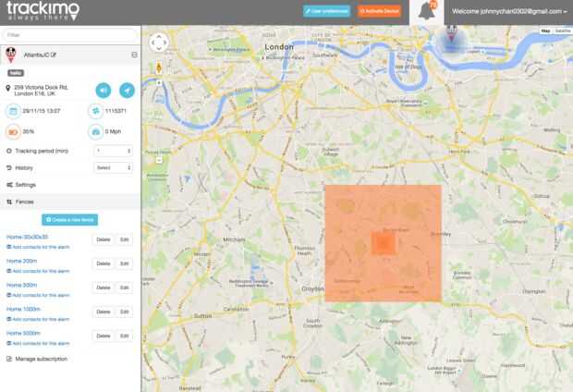Click the locate device arrow button
This screenshot has width=573, height=392.
point(127,91)
